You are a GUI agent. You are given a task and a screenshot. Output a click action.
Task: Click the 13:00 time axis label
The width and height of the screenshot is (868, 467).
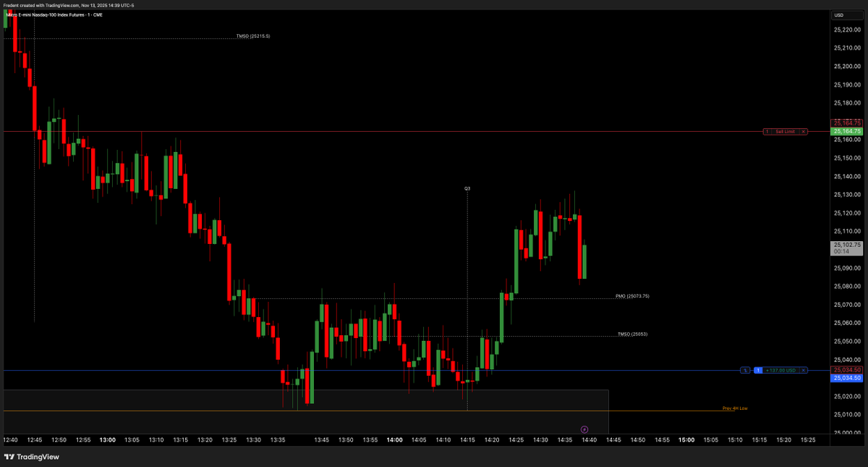pos(108,439)
